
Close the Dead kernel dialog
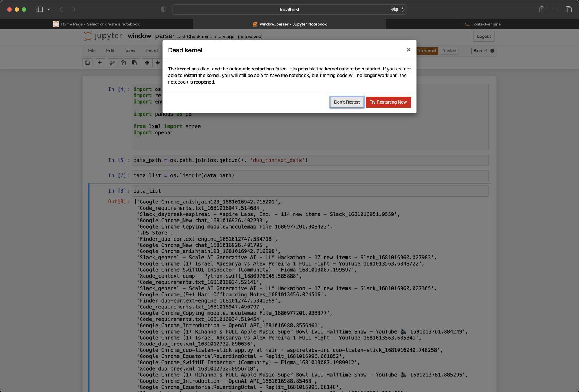tap(409, 50)
